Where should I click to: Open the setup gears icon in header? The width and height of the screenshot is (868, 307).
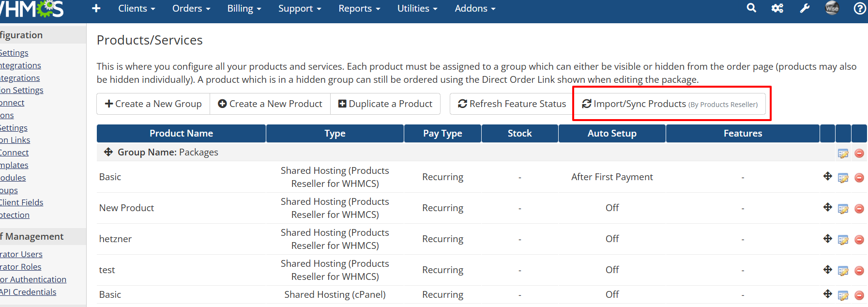(777, 8)
